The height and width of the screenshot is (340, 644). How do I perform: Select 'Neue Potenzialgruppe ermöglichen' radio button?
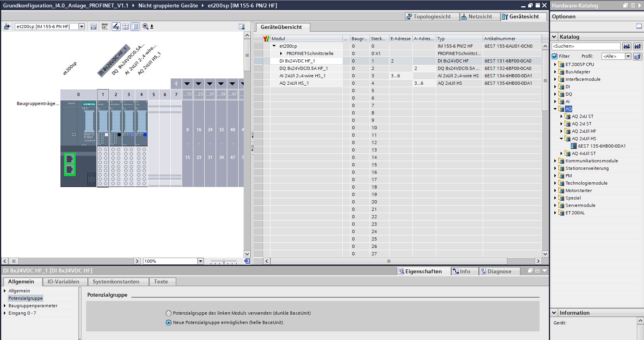(x=169, y=323)
